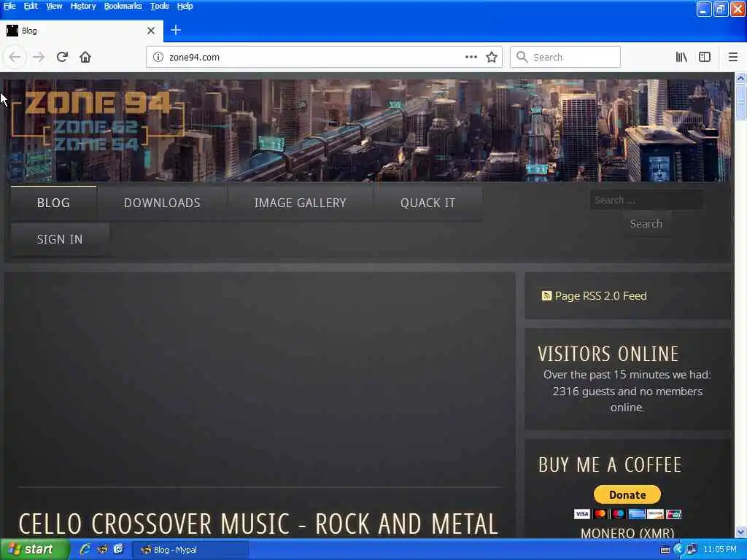Open the File menu
Image resolution: width=747 pixels, height=560 pixels.
(x=9, y=6)
